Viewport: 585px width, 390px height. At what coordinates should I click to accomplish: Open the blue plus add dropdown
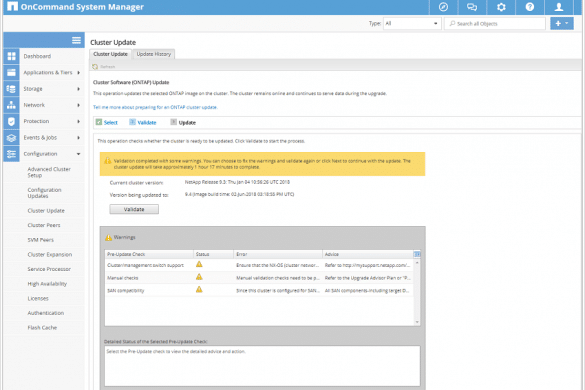tap(562, 23)
